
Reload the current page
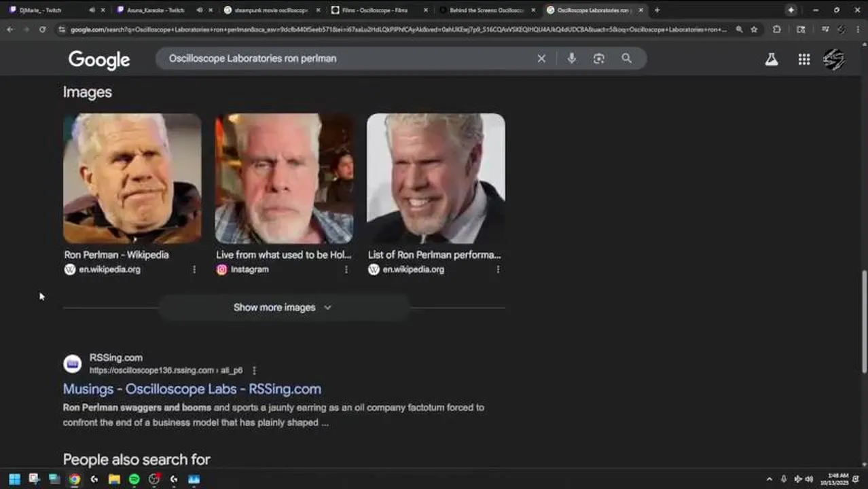point(42,29)
